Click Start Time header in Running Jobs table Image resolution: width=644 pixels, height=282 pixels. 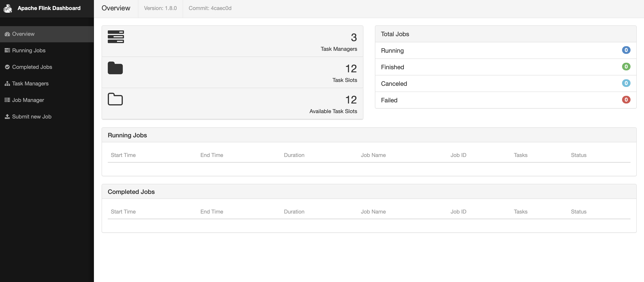123,155
